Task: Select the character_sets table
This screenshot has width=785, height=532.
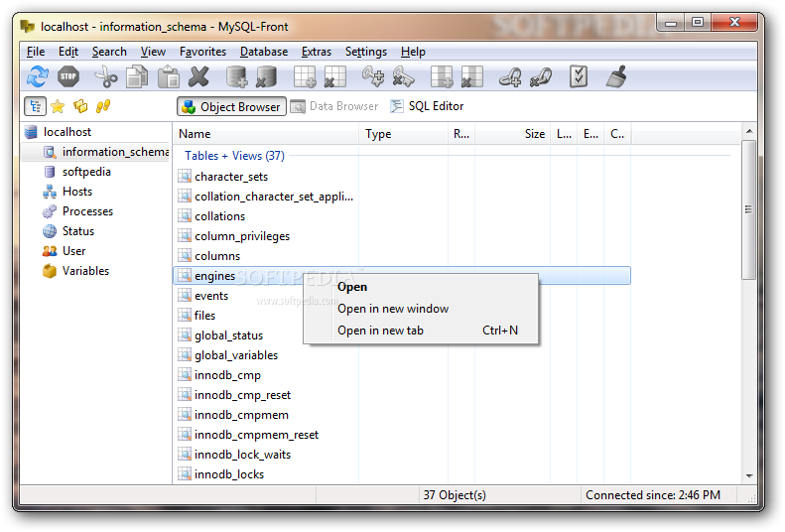Action: pyautogui.click(x=231, y=177)
